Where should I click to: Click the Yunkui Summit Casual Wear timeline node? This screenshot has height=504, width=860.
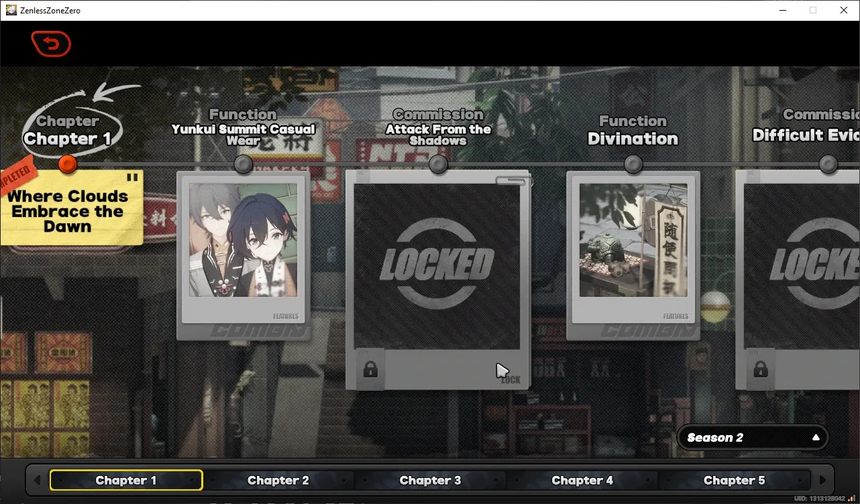click(x=243, y=164)
